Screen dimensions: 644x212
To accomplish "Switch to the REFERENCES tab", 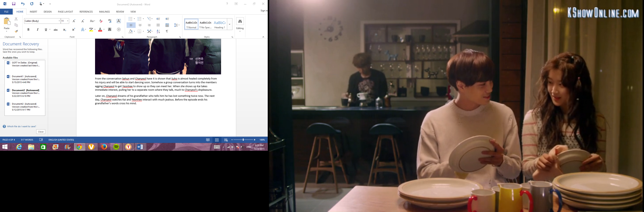I will tap(86, 12).
